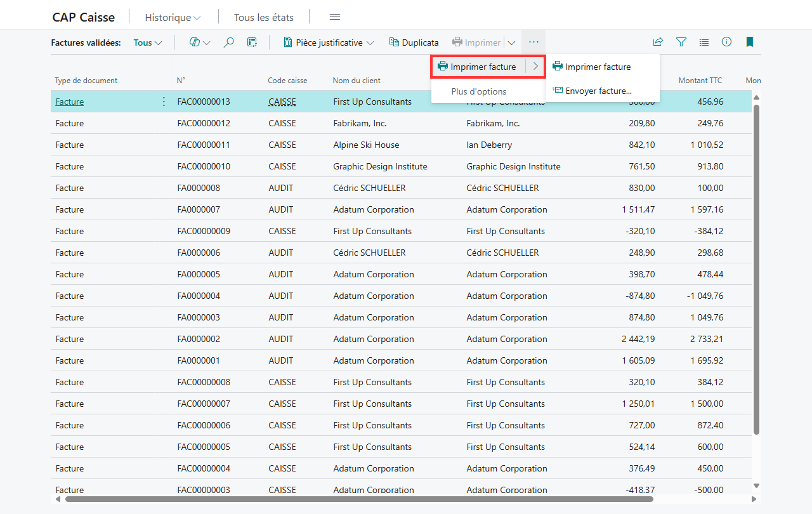Click the page layout icon beside search
812x514 pixels.
coord(252,43)
